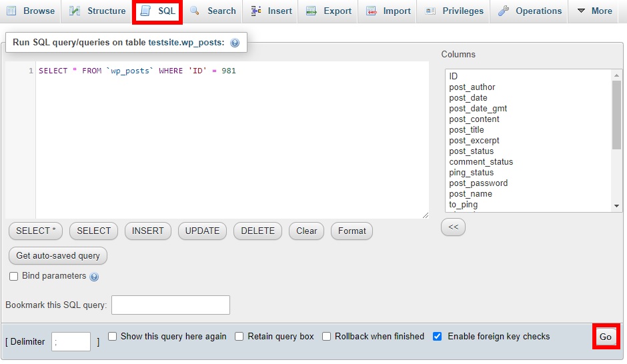Click the Import tab icon
The height and width of the screenshot is (364, 627).
click(x=371, y=11)
